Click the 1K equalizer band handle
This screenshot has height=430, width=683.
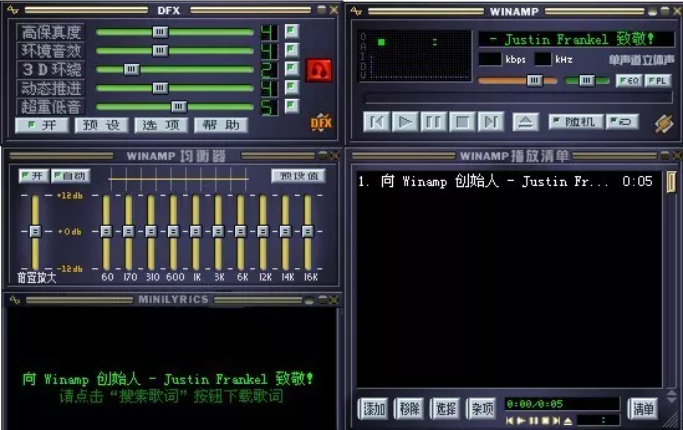[196, 231]
